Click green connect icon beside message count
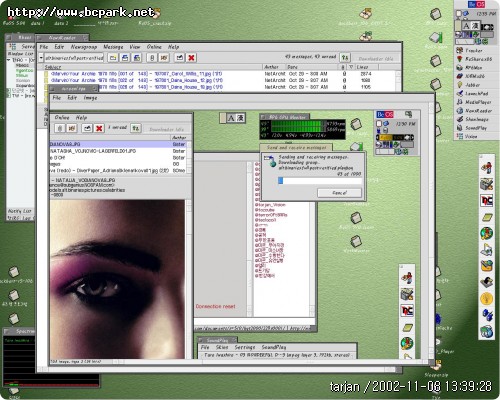This screenshot has width=500, height=400. [x=345, y=58]
